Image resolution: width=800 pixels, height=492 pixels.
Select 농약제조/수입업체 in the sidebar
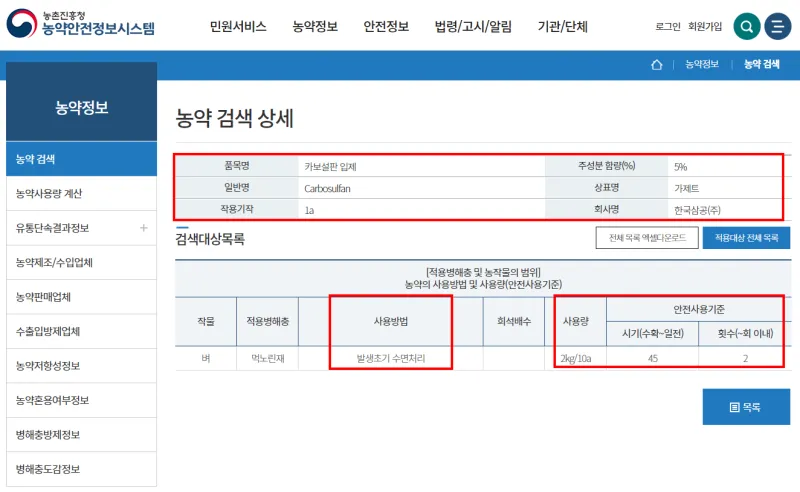(54, 263)
